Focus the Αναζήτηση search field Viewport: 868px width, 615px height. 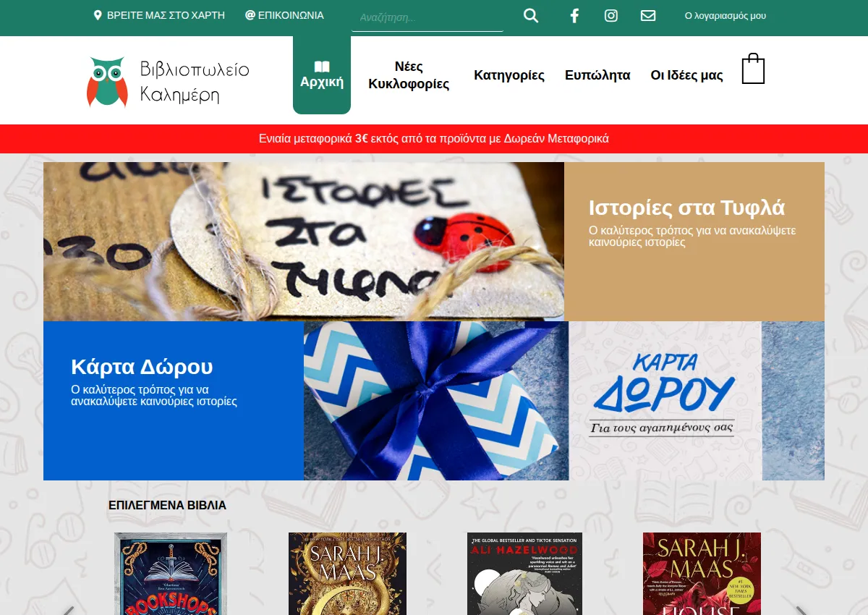pos(427,17)
